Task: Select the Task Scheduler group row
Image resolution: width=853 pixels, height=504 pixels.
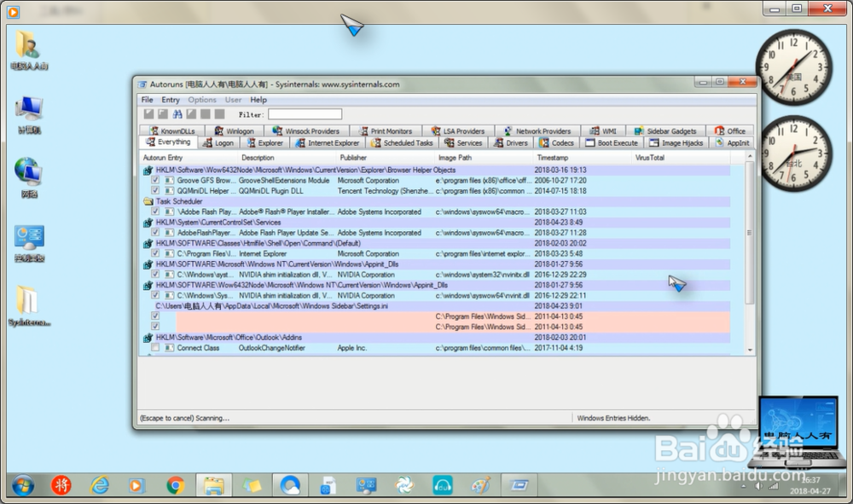Action: (435, 201)
